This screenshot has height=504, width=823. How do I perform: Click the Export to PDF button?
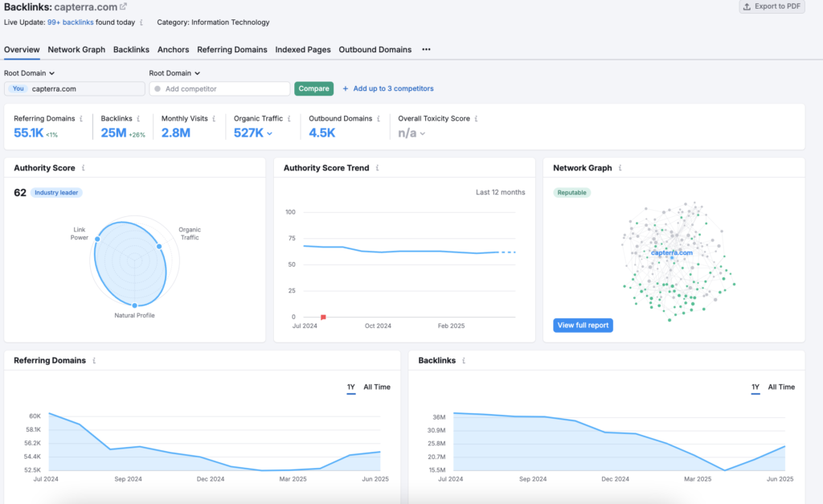772,6
